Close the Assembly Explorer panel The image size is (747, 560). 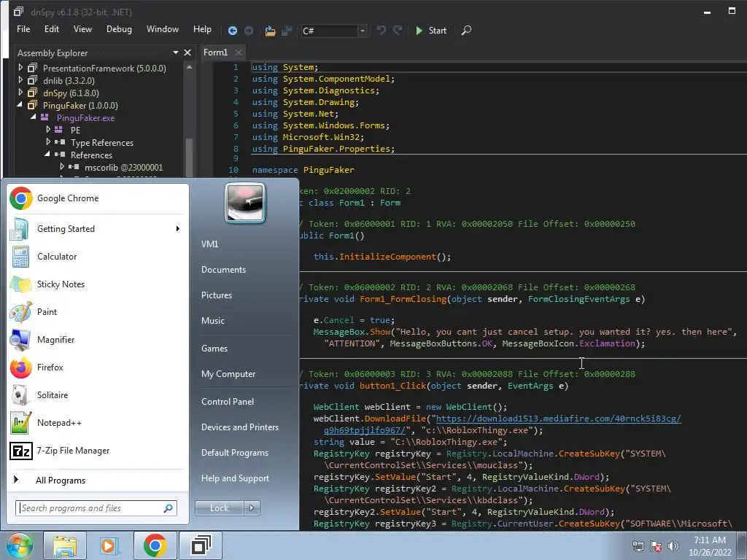point(187,52)
